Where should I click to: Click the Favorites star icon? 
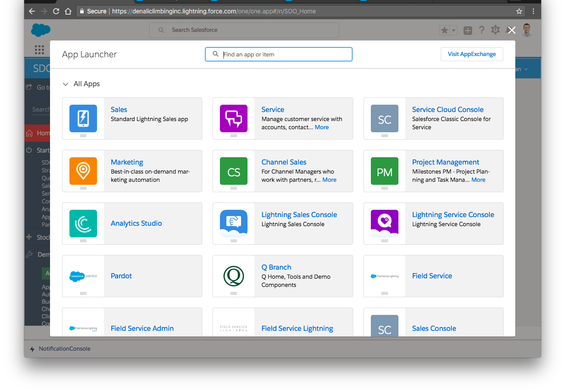click(x=445, y=30)
